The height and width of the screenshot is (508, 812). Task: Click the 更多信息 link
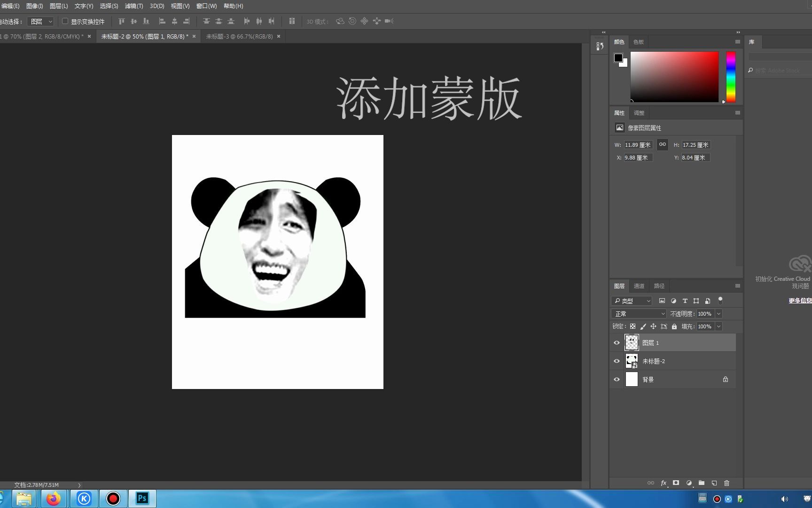(799, 300)
